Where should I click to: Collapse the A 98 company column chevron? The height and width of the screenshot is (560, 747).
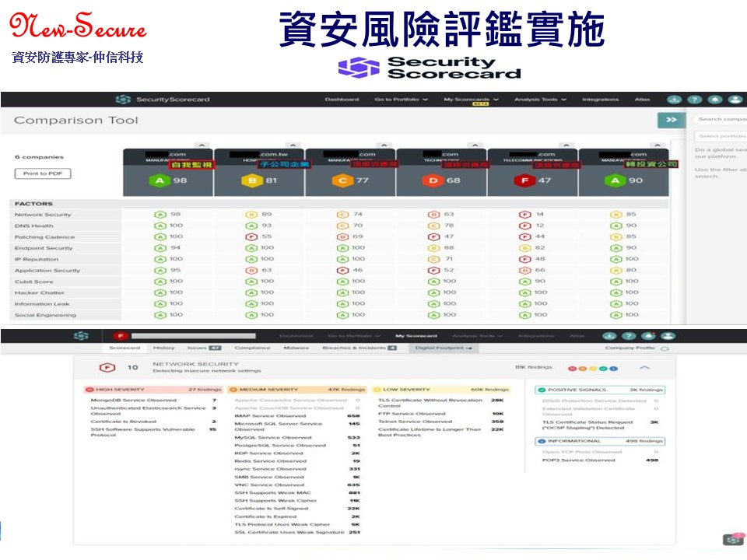tap(202, 145)
